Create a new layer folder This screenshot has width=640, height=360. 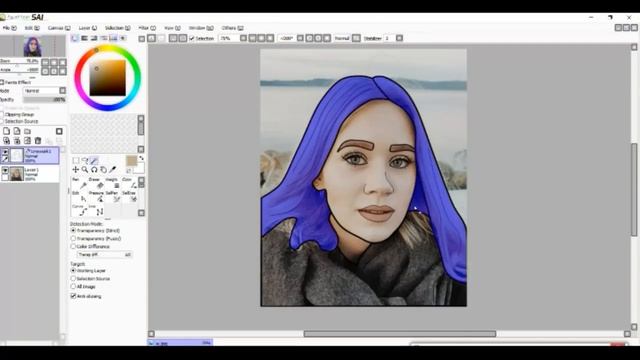coord(27,131)
